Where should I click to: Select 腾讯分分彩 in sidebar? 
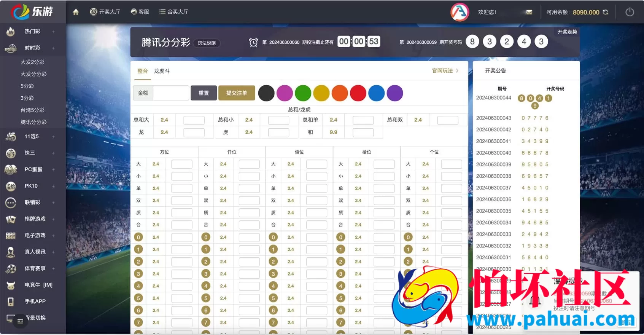pos(33,122)
